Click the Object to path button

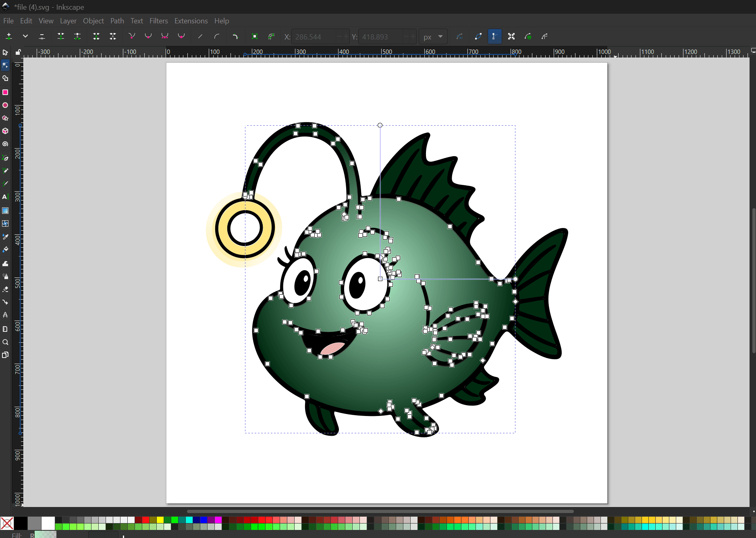pyautogui.click(x=255, y=37)
